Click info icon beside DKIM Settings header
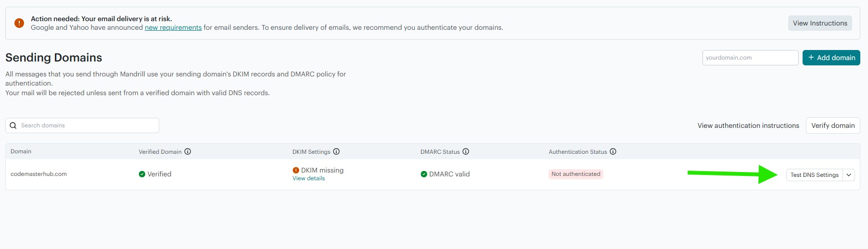868x249 pixels. pos(336,151)
